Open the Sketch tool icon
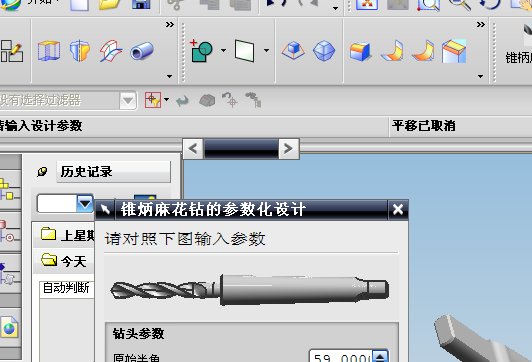Screen dimensions: 532x362 12,51
